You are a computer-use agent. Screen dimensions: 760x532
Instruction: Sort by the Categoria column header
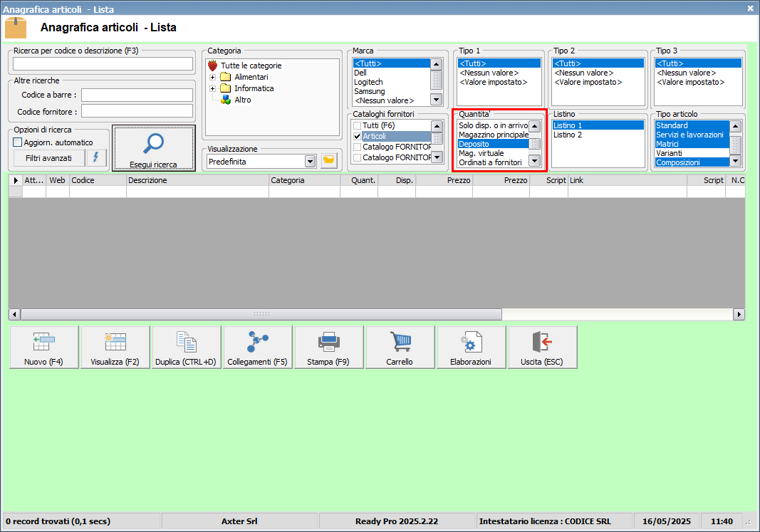[304, 180]
